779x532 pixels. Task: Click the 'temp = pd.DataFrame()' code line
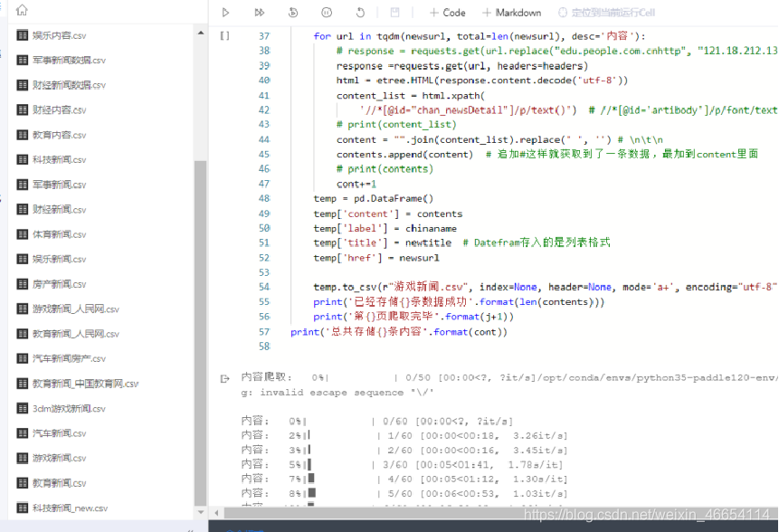point(373,199)
